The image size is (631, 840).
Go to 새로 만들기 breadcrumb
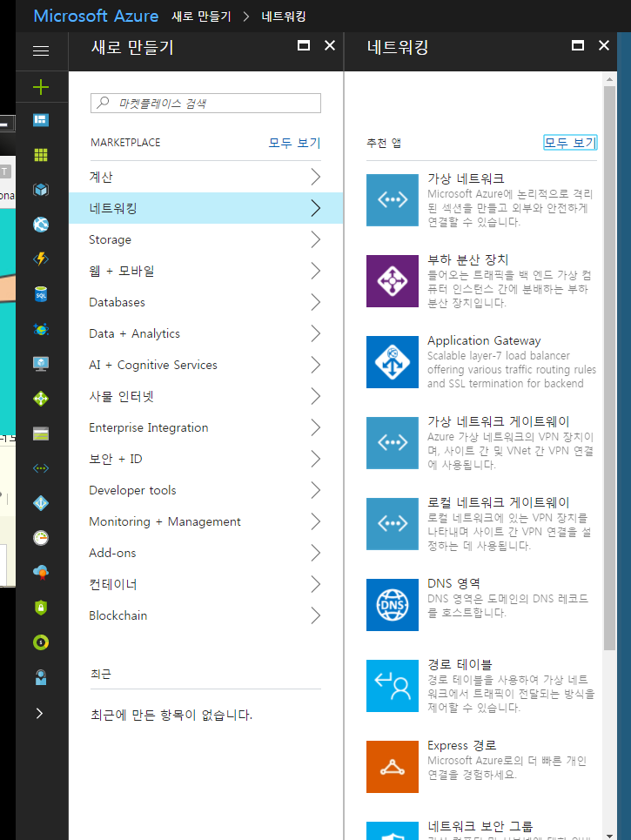[x=201, y=17]
